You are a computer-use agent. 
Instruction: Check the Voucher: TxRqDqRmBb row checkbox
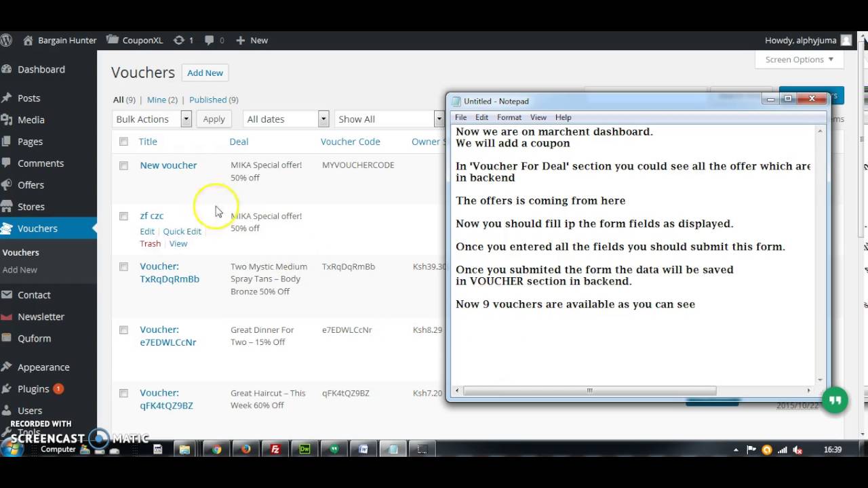tap(123, 267)
